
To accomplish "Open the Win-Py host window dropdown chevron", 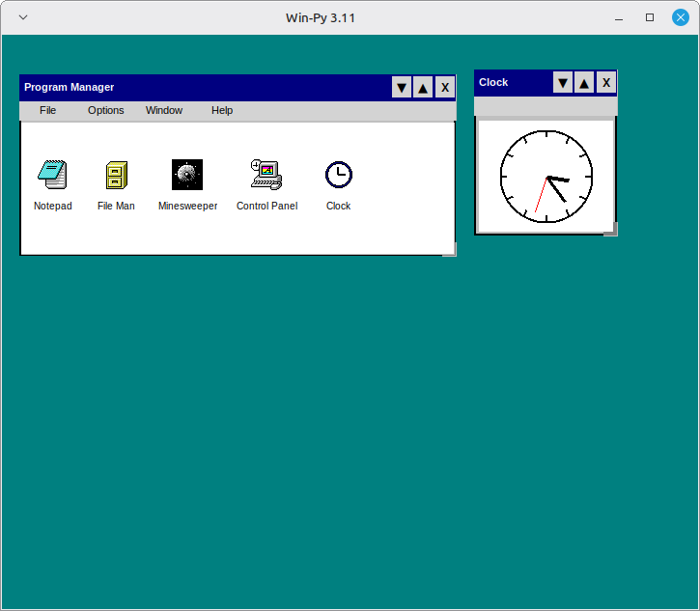I will coord(23,17).
